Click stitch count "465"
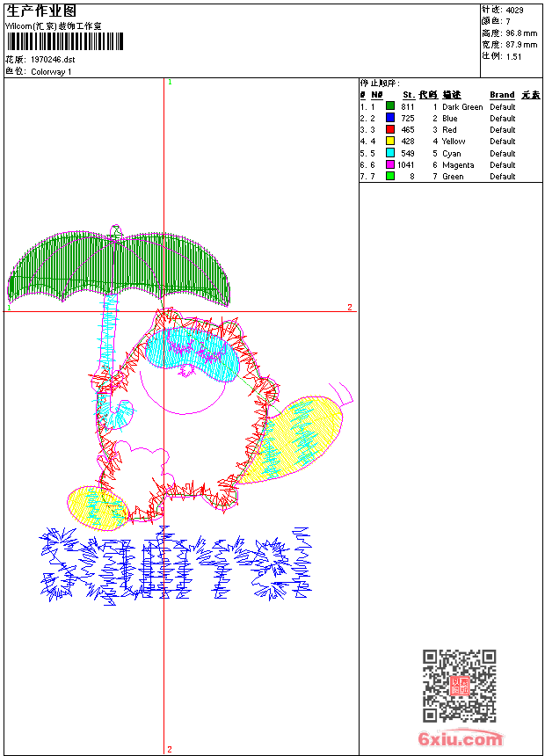 [x=408, y=130]
